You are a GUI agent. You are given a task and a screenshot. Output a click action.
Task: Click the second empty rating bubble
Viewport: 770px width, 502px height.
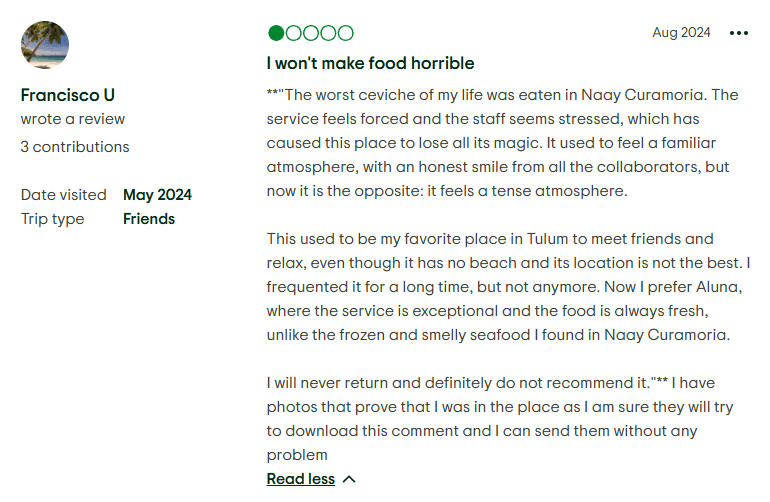click(x=293, y=33)
